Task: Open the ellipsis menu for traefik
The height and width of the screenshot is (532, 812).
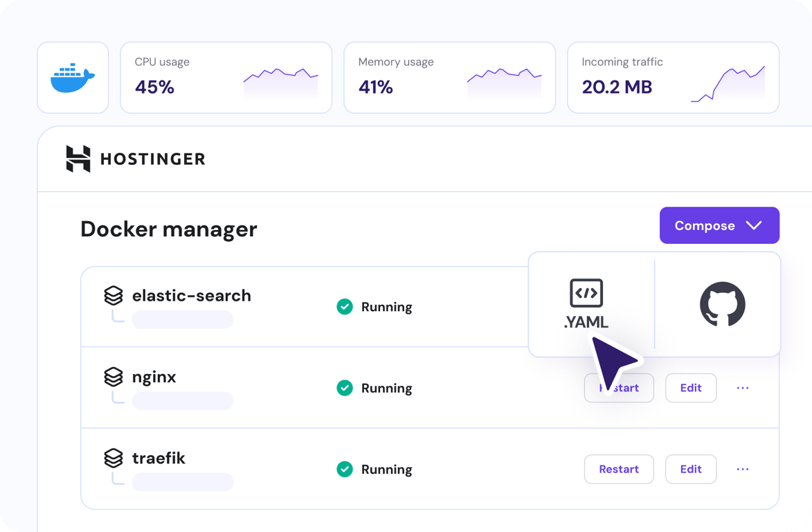Action: coord(743,469)
